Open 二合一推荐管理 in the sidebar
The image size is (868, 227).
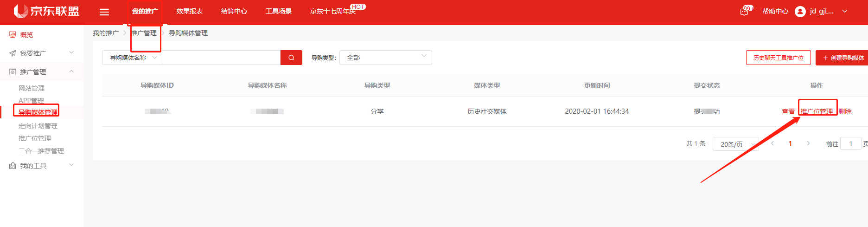pos(41,151)
